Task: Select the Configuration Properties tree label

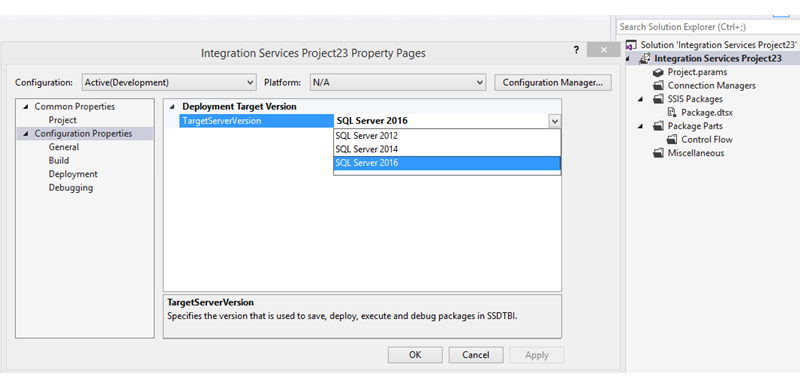Action: pyautogui.click(x=83, y=134)
